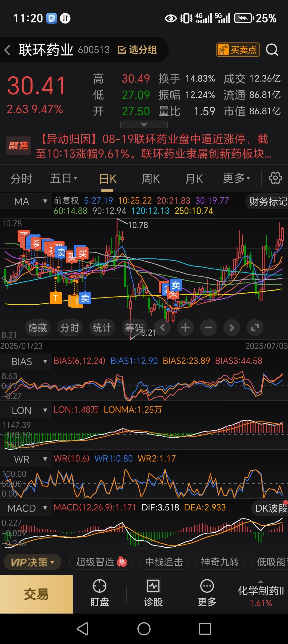
Task: Tap the 筹码 chips distribution button
Action: (x=134, y=328)
